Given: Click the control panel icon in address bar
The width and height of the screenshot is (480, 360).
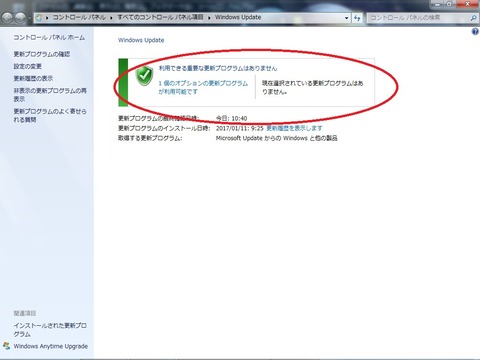Looking at the screenshot, I should click(39, 18).
